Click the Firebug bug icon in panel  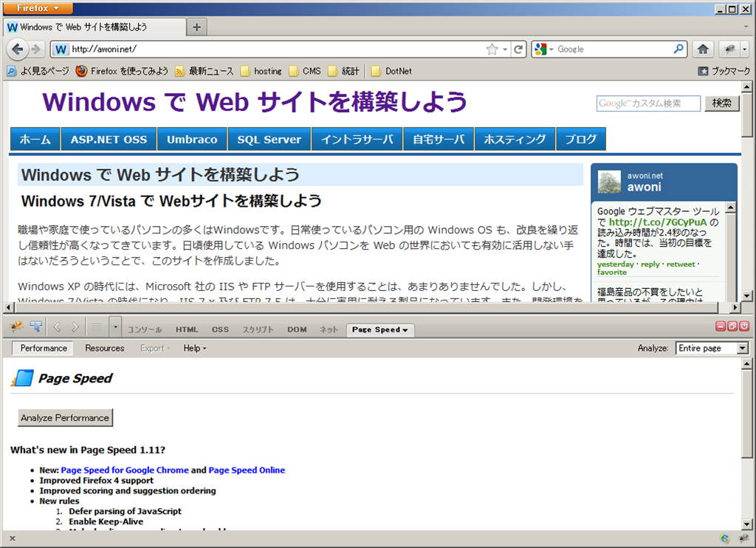(16, 326)
